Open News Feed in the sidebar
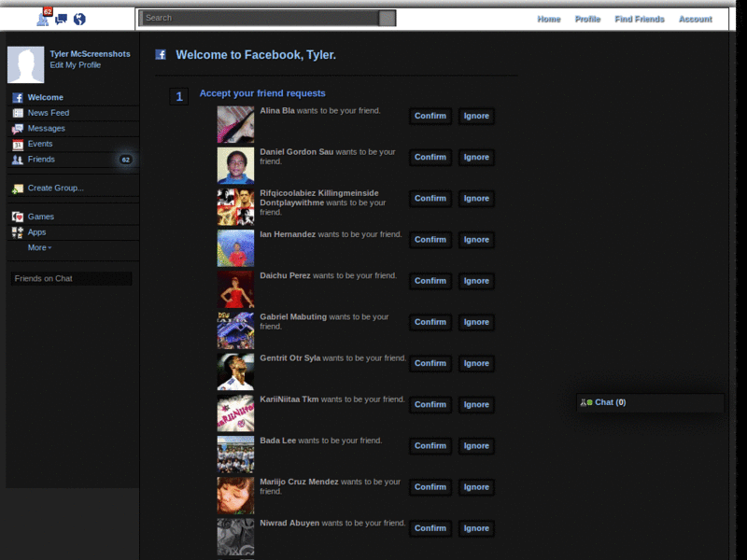Viewport: 747px width, 560px height. tap(49, 113)
